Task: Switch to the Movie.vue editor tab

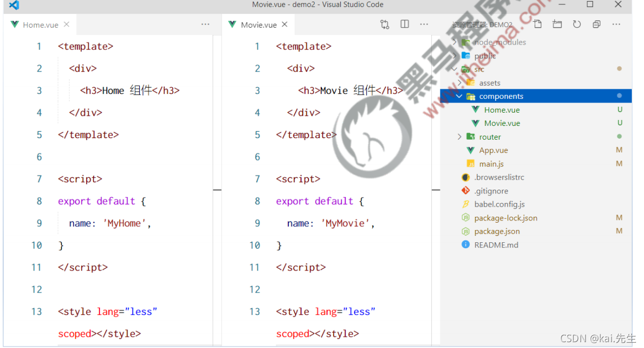Action: pos(258,24)
